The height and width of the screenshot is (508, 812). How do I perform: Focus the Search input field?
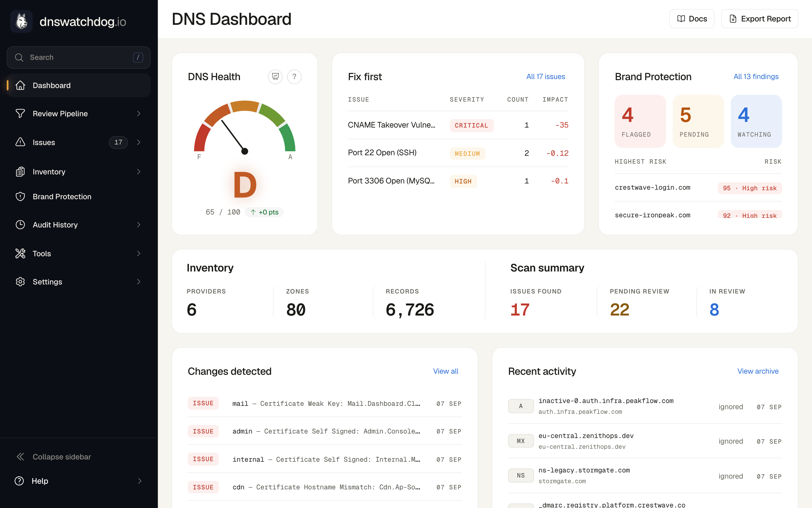(x=78, y=58)
